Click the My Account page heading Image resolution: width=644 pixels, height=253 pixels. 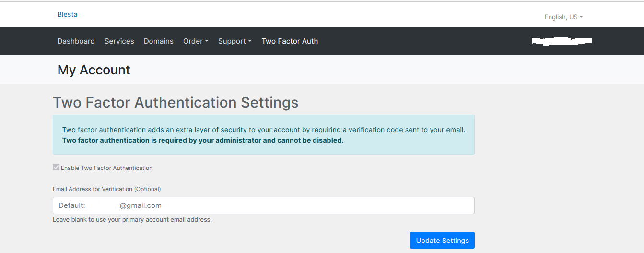click(94, 70)
